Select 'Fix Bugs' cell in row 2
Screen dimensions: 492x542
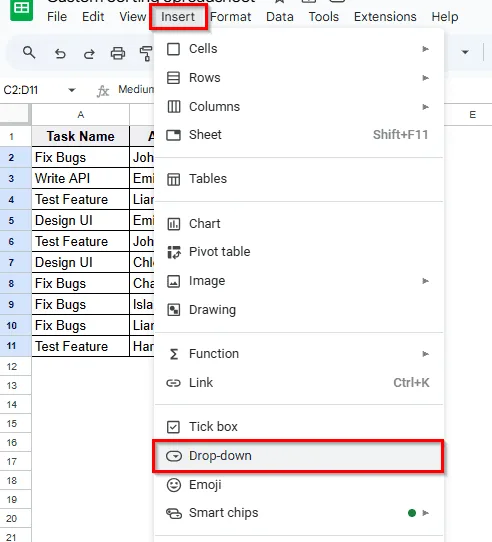pyautogui.click(x=80, y=157)
